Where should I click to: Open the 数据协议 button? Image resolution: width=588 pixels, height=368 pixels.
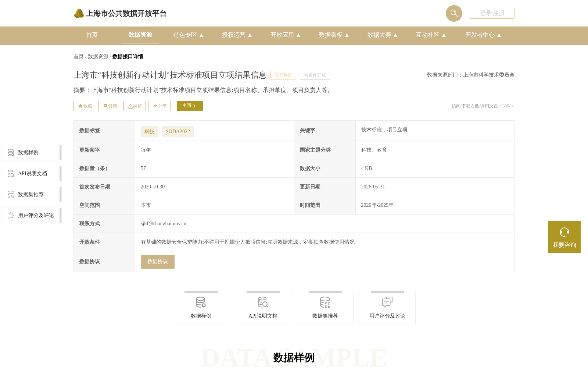coord(158,262)
